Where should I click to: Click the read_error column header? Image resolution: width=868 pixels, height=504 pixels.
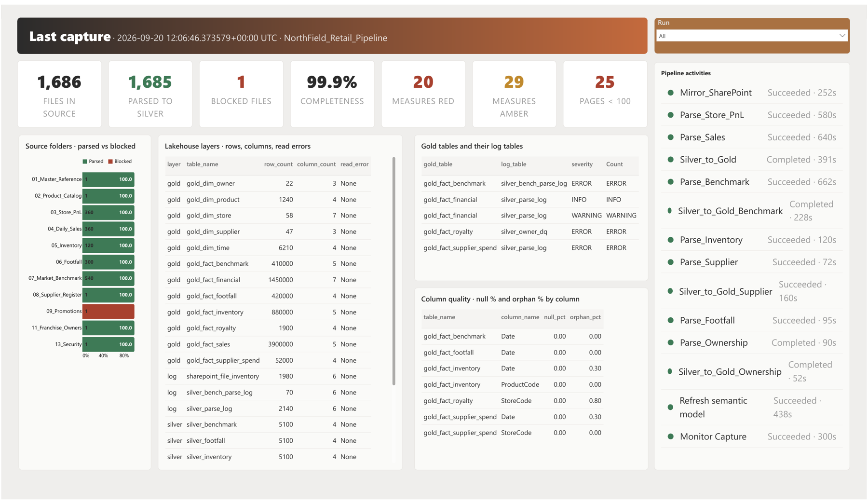pyautogui.click(x=354, y=164)
